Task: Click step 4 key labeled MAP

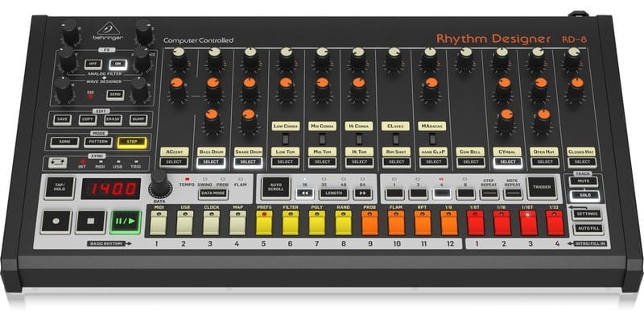Action: pyautogui.click(x=237, y=222)
